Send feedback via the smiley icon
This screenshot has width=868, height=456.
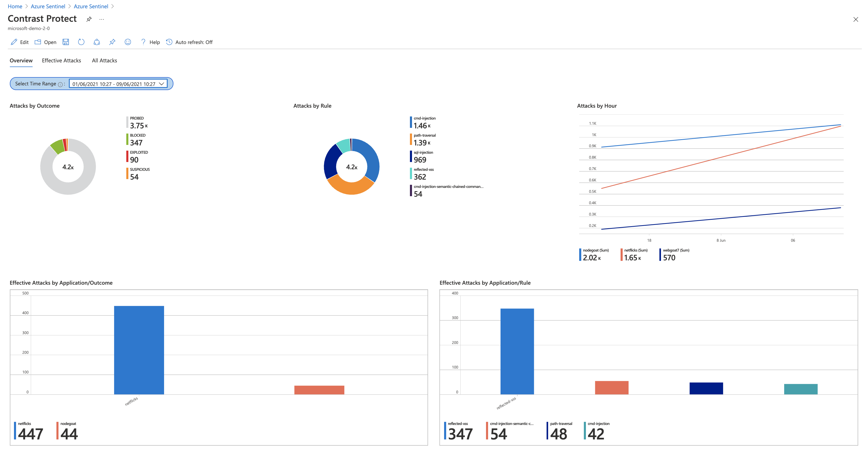coord(128,42)
